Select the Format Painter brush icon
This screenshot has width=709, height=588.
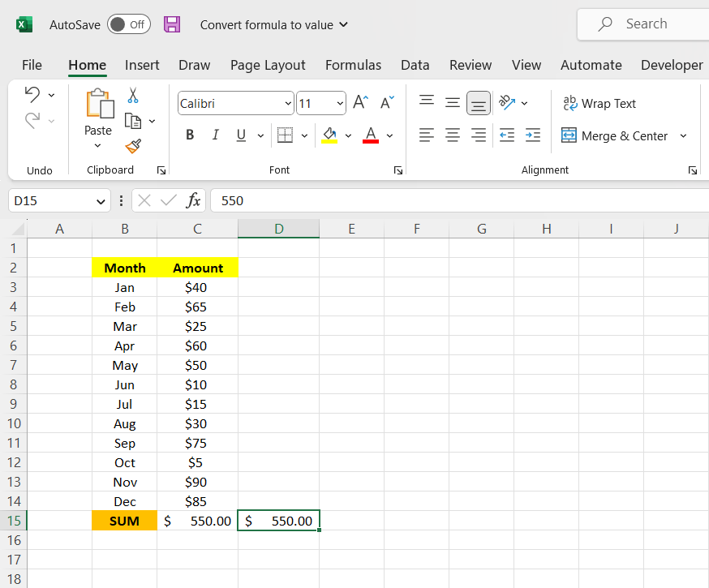(133, 146)
